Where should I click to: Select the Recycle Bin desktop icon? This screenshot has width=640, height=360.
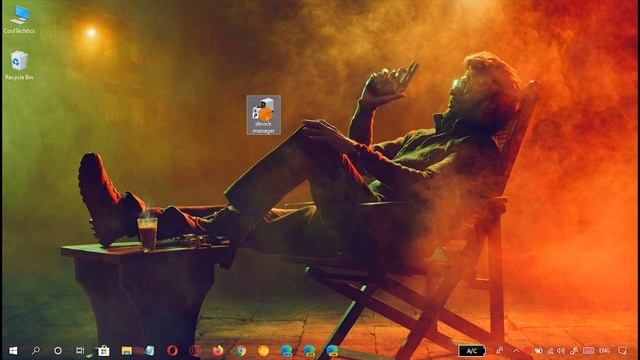tap(19, 65)
